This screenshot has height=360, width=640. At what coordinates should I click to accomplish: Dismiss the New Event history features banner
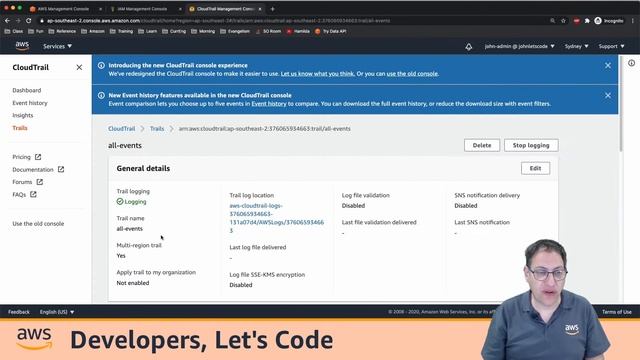pyautogui.click(x=608, y=95)
